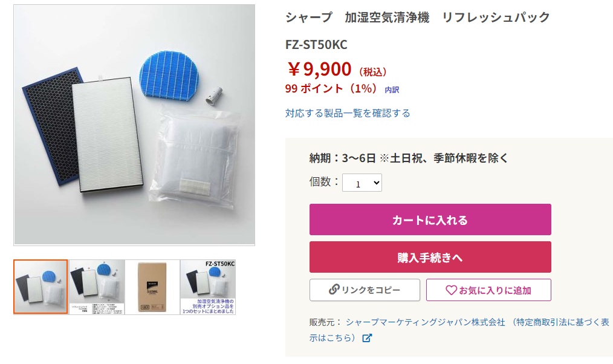The image size is (613, 364).
Task: Click the small Ag+ ion cartridge in main image
Action: pyautogui.click(x=214, y=96)
